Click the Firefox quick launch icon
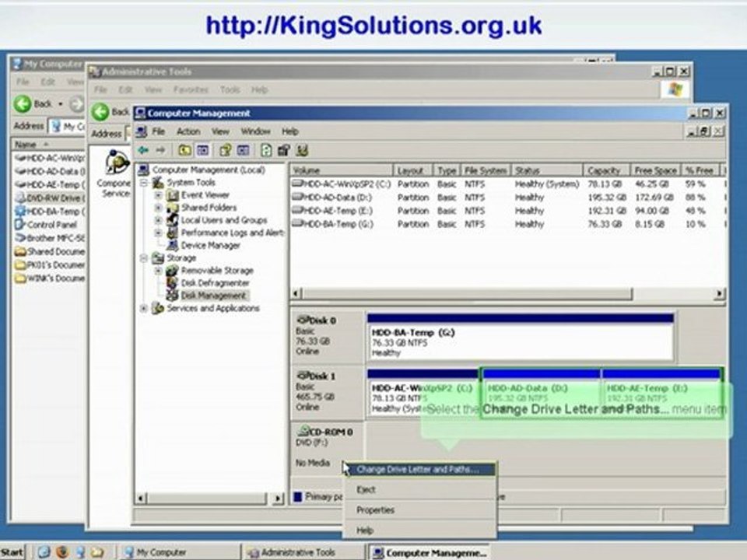Viewport: 747px width, 560px height. (62, 552)
